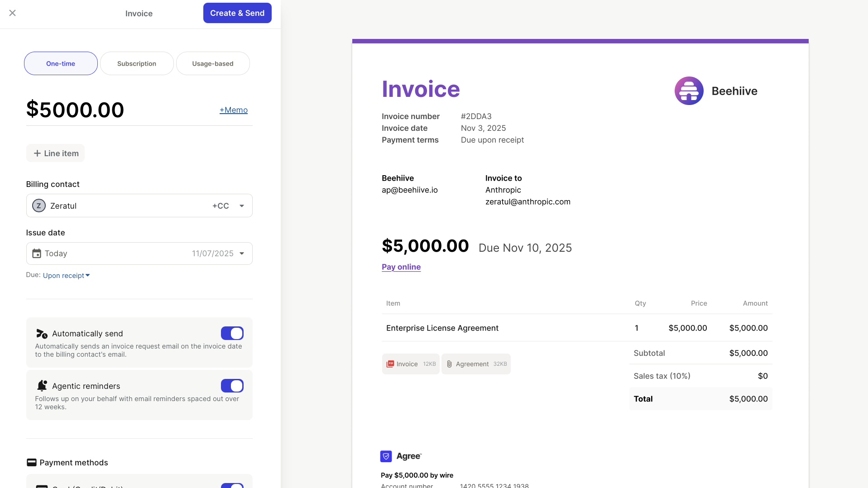Image resolution: width=868 pixels, height=488 pixels.
Task: Select the One-time invoice tab
Action: 61,63
